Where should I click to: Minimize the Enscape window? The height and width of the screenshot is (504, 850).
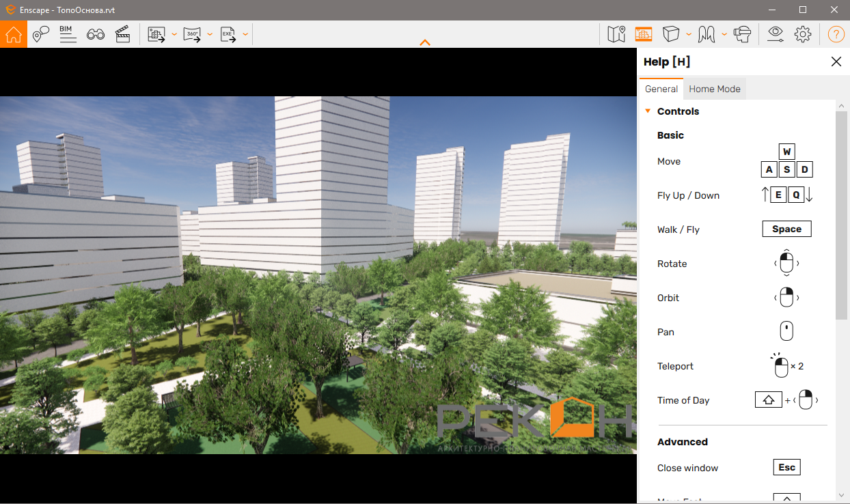pyautogui.click(x=771, y=10)
